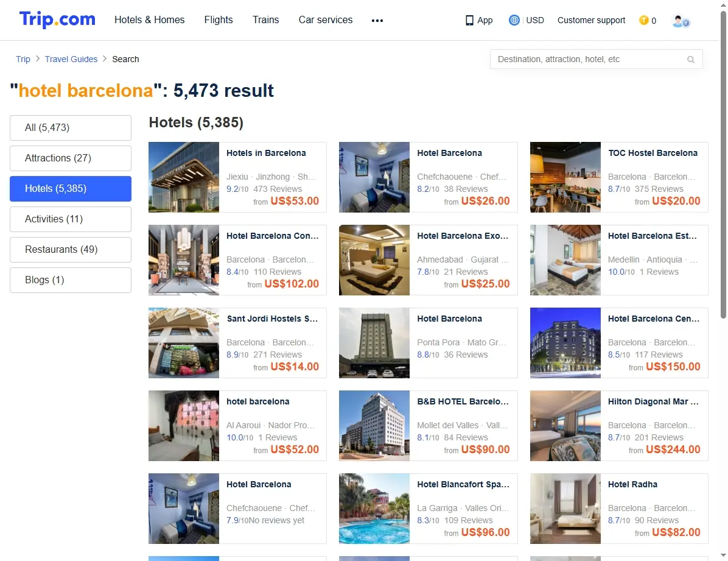The image size is (728, 561).
Task: Click US$82.00 price
Action: tap(676, 532)
